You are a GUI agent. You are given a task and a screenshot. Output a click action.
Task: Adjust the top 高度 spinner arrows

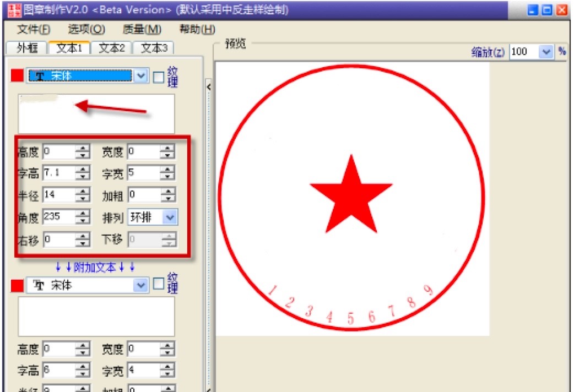pos(83,151)
